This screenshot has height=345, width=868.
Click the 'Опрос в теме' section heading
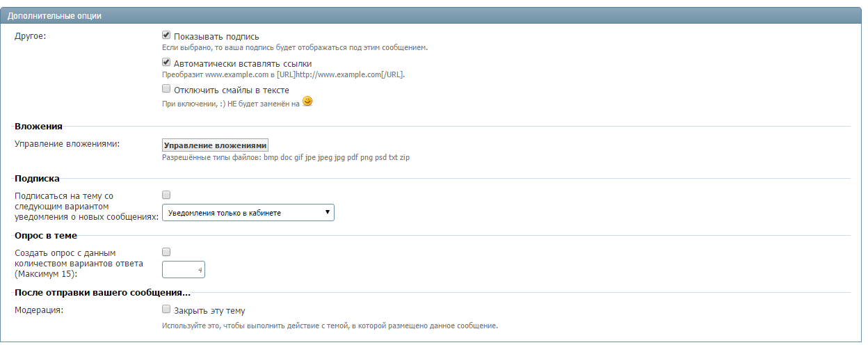[46, 235]
